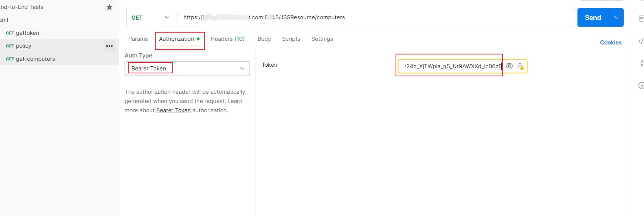Click the lock warning icon in Token field
The height and width of the screenshot is (216, 644).
[520, 66]
